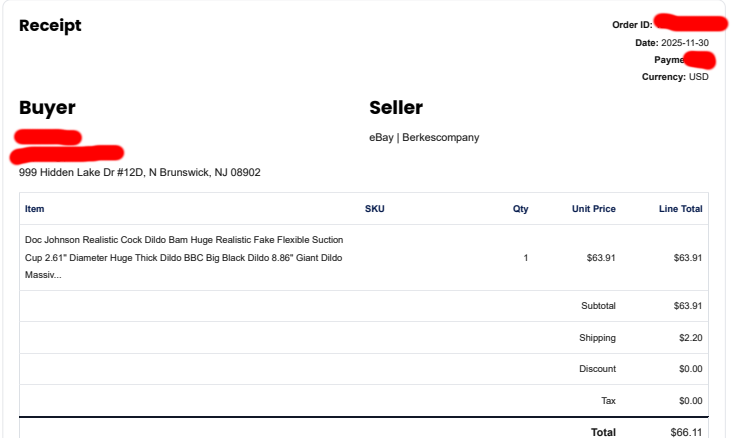Click the Unit Price column header

click(593, 209)
